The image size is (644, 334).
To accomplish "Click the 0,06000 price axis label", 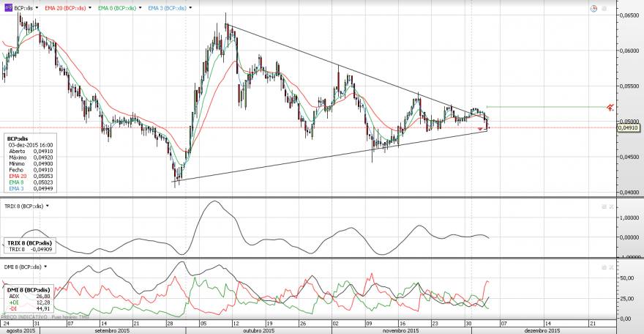I will point(629,51).
